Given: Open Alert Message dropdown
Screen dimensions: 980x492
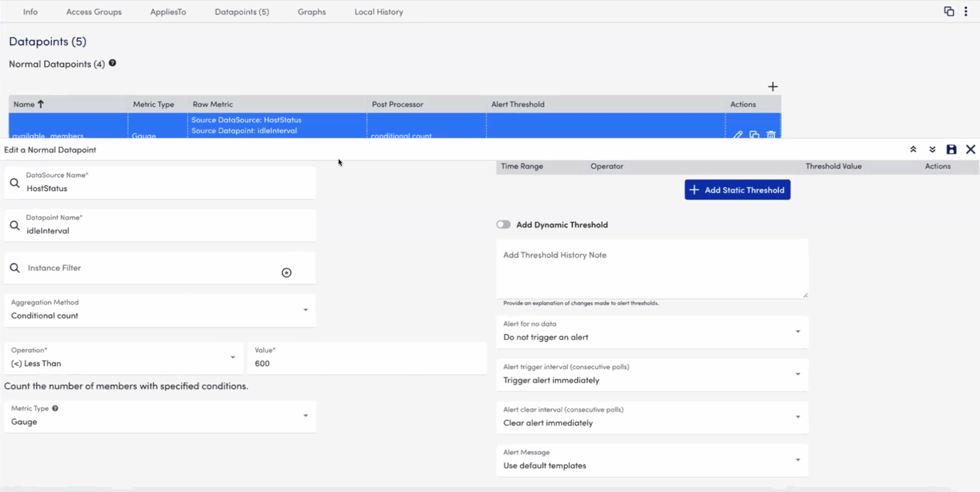Looking at the screenshot, I should click(x=652, y=460).
